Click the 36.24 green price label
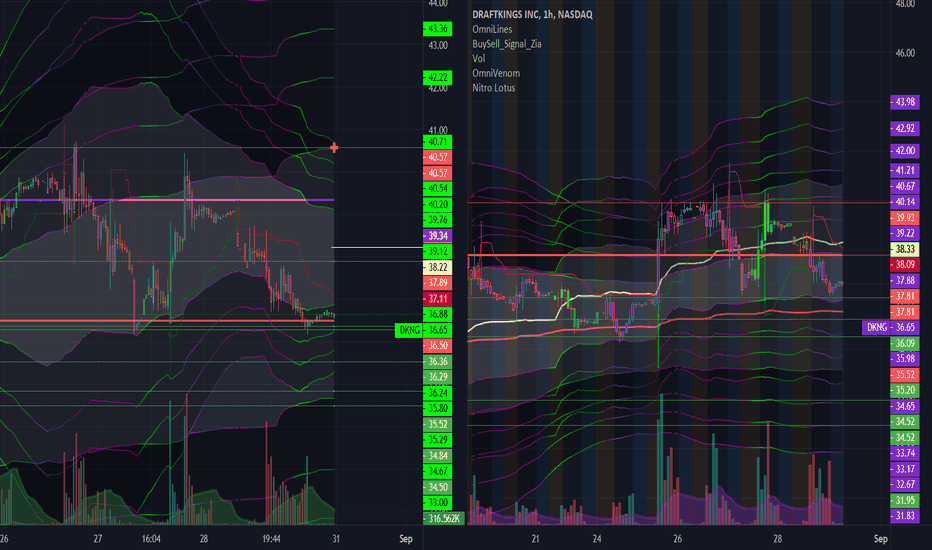The image size is (932, 550). click(437, 393)
